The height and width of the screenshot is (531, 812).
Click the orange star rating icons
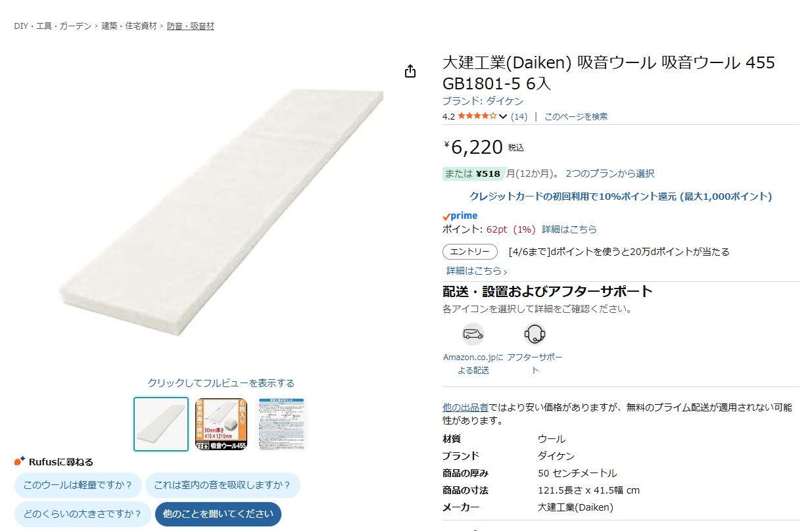coord(477,116)
